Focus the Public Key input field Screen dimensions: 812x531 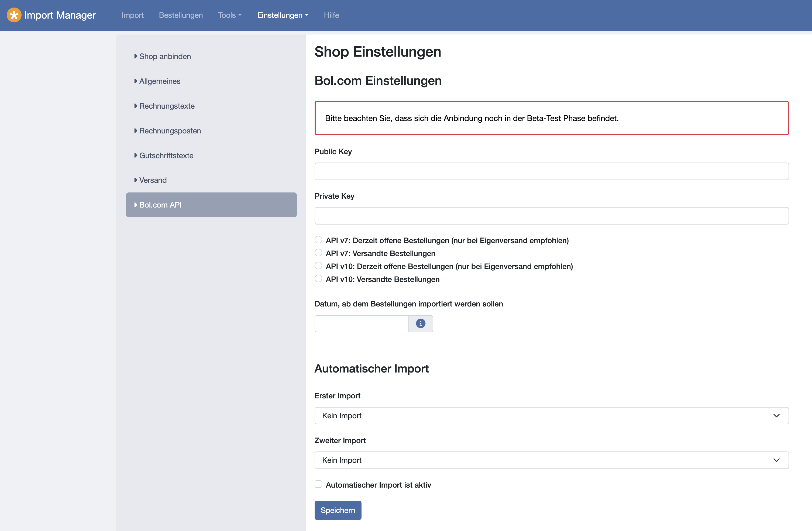[551, 171]
